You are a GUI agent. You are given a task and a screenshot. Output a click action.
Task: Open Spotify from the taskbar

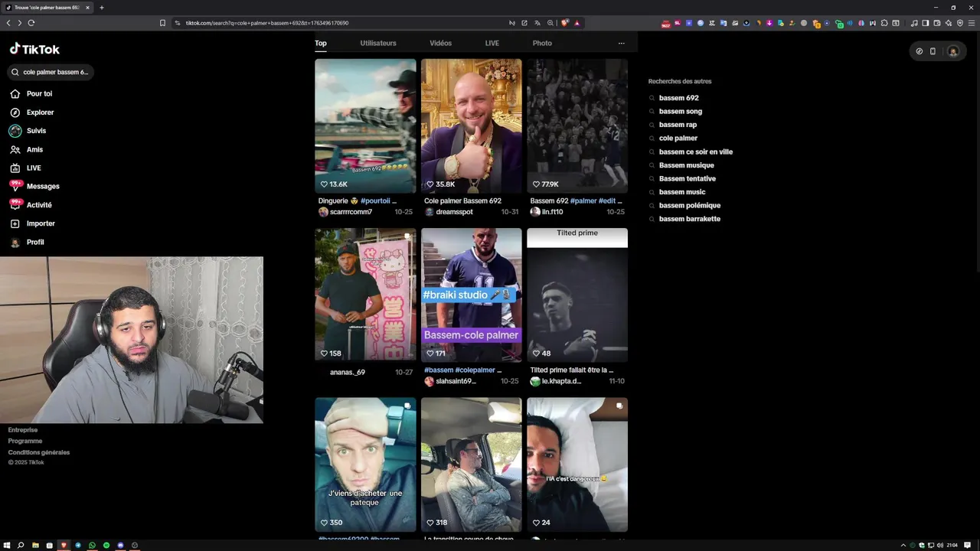tap(106, 545)
